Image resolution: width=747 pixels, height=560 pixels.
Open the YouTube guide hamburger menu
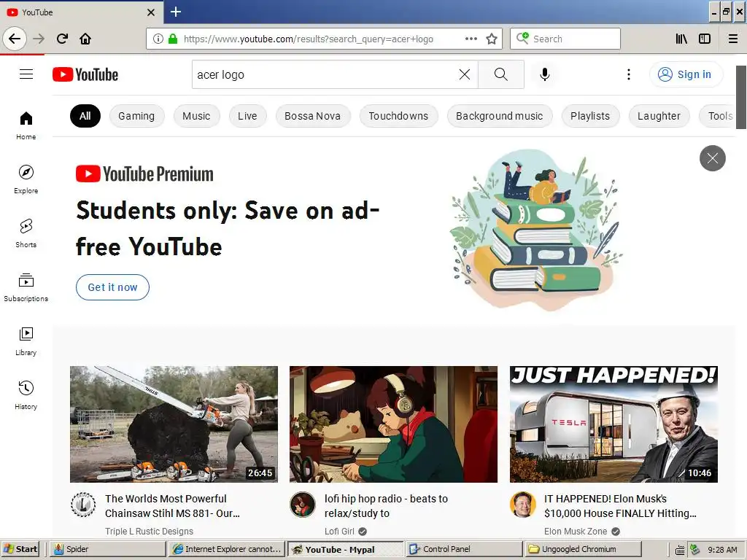coord(26,74)
